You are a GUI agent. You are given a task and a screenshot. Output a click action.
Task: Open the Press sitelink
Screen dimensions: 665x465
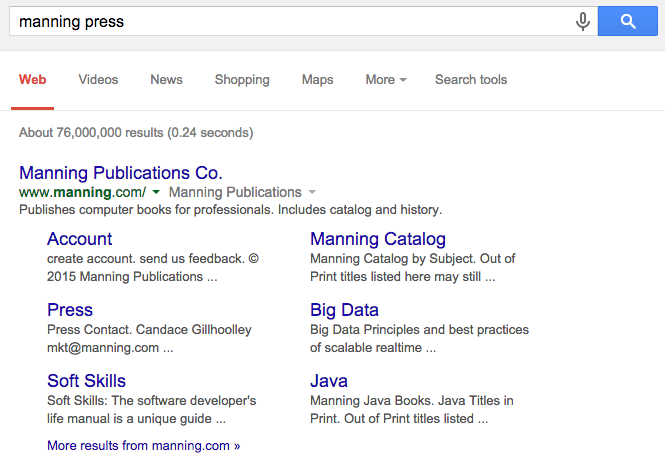click(70, 310)
